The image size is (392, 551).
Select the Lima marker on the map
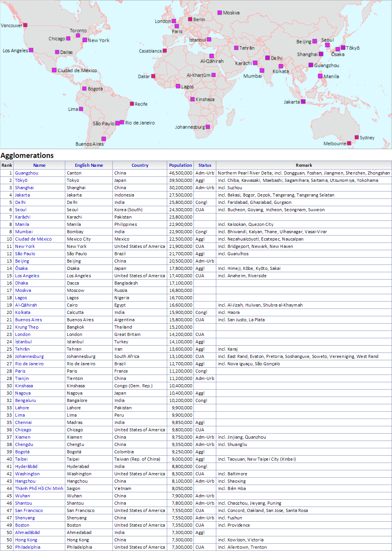pyautogui.click(x=81, y=109)
